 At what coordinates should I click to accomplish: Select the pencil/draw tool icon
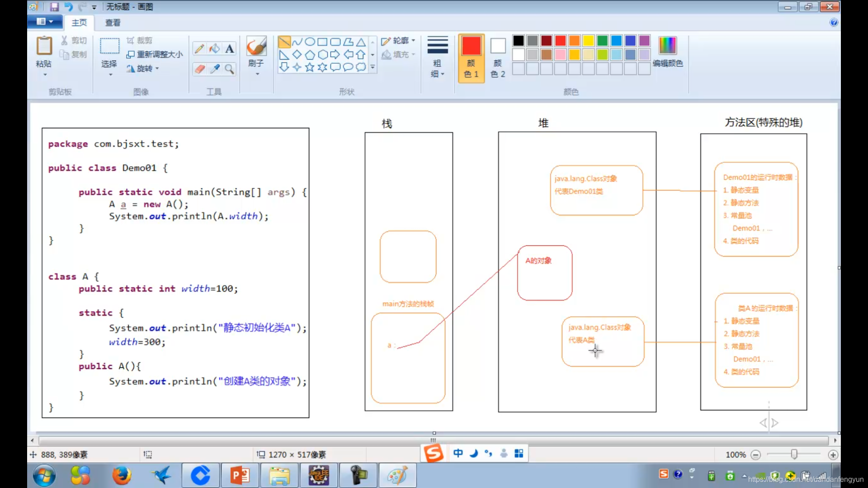(200, 47)
